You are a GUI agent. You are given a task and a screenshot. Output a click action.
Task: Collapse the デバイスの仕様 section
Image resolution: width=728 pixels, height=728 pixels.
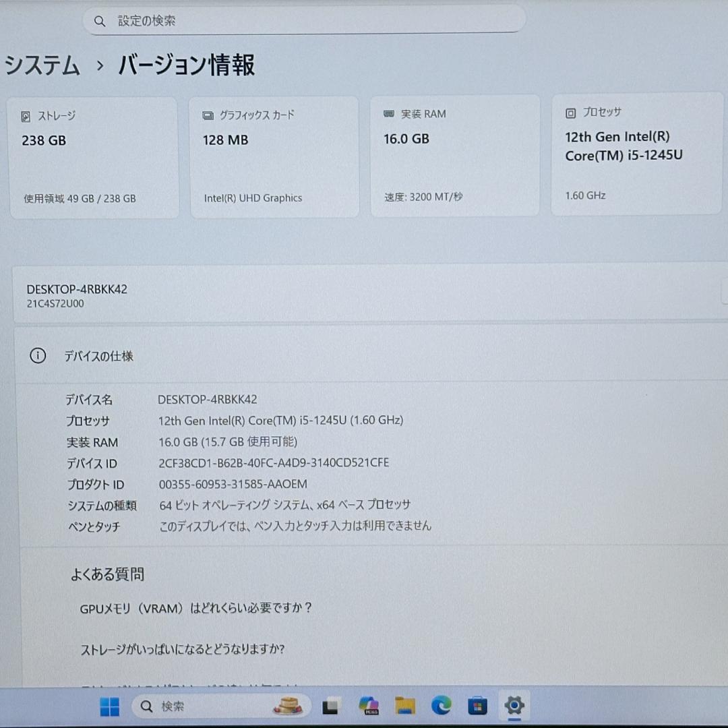(x=100, y=356)
